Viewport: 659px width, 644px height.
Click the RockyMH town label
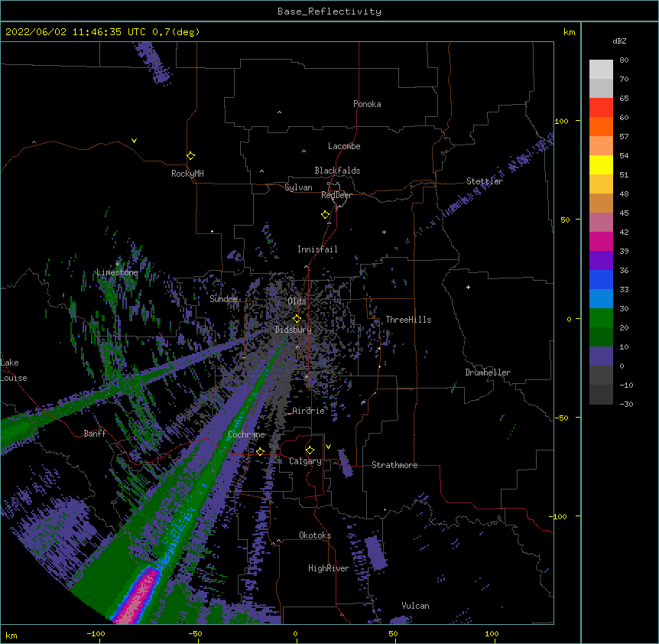coord(187,174)
